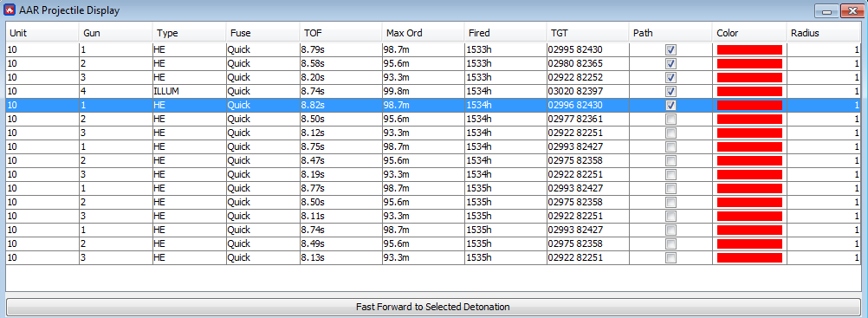Click color swatch in the 8.77s row

click(749, 188)
